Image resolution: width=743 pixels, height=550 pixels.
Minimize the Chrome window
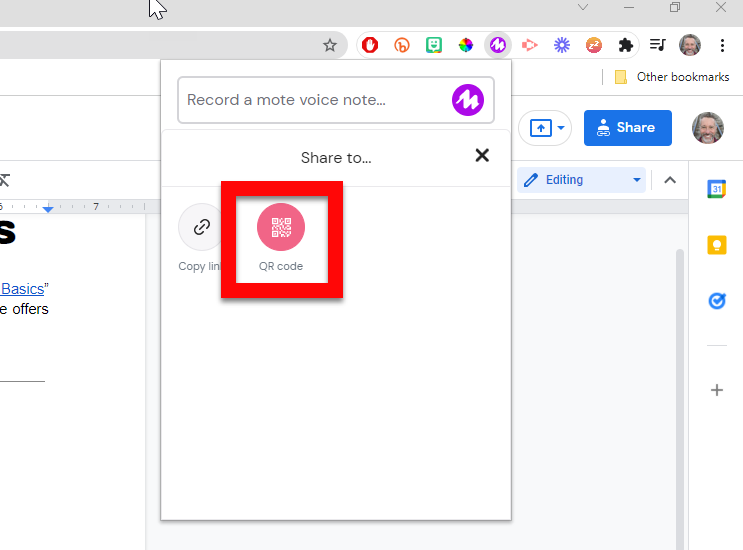(x=629, y=7)
